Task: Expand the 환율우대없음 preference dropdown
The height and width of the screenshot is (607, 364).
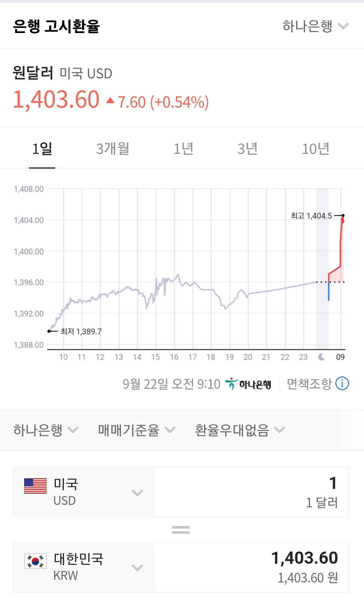Action: [239, 430]
